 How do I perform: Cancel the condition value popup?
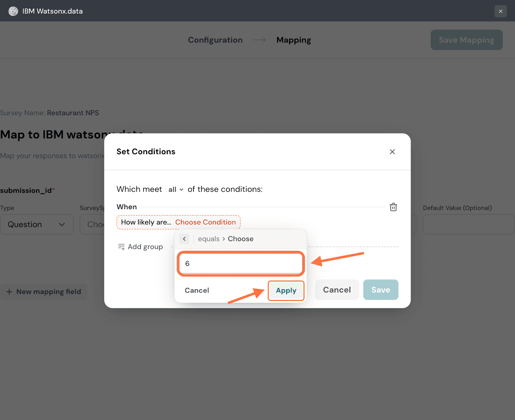click(x=197, y=290)
